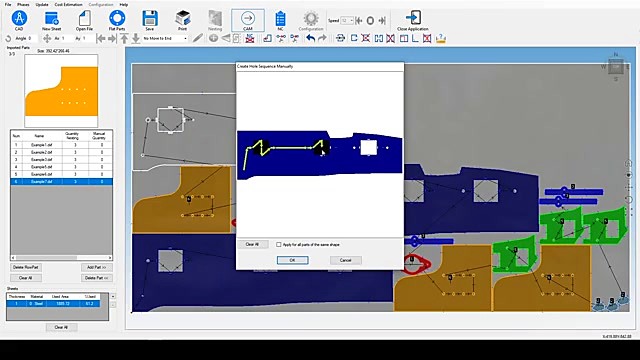640x360 pixels.
Task: Click the move right arrow icon
Action: [x=112, y=38]
